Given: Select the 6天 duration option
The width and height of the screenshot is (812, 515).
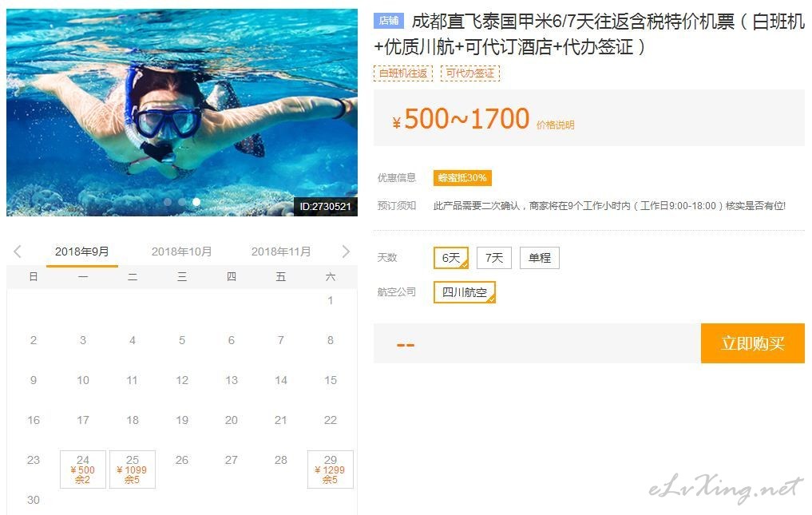Looking at the screenshot, I should coord(451,257).
